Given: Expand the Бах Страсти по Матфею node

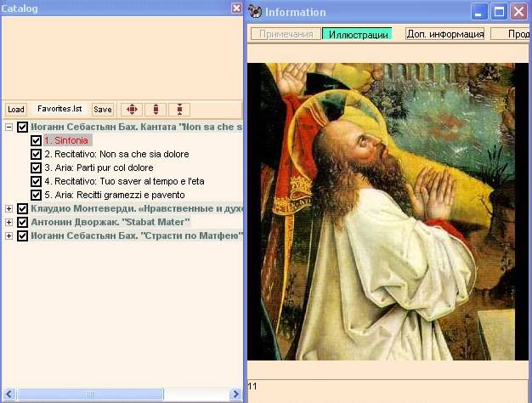Looking at the screenshot, I should (x=9, y=236).
